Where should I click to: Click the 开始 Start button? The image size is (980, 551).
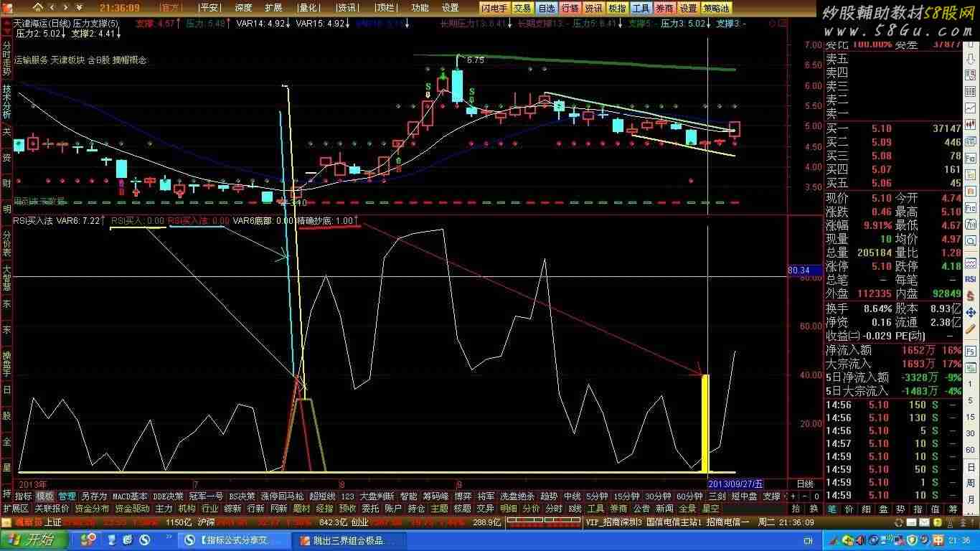coord(32,540)
